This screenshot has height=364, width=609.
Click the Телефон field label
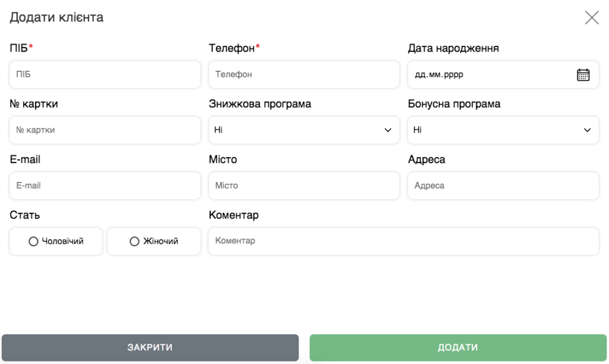pos(232,48)
